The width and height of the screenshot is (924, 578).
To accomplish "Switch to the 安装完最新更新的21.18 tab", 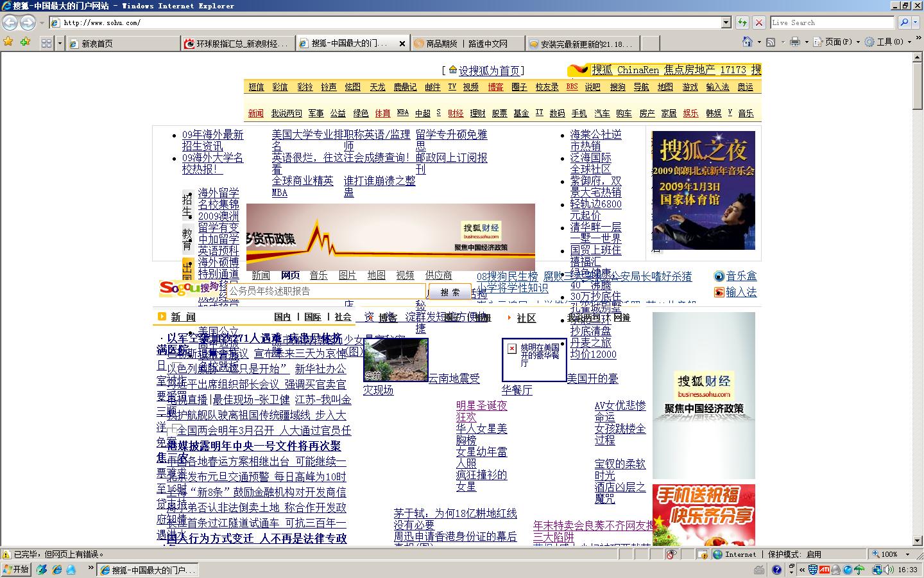I will pyautogui.click(x=582, y=44).
